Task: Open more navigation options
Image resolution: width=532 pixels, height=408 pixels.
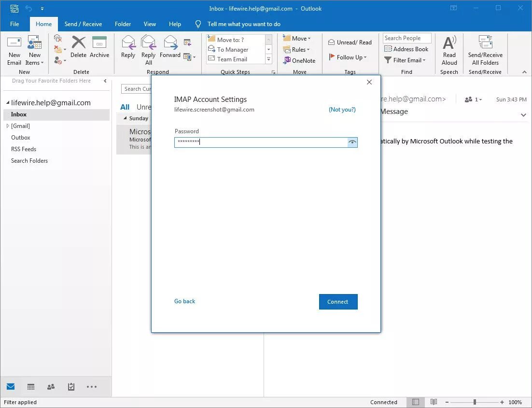Action: [92, 387]
